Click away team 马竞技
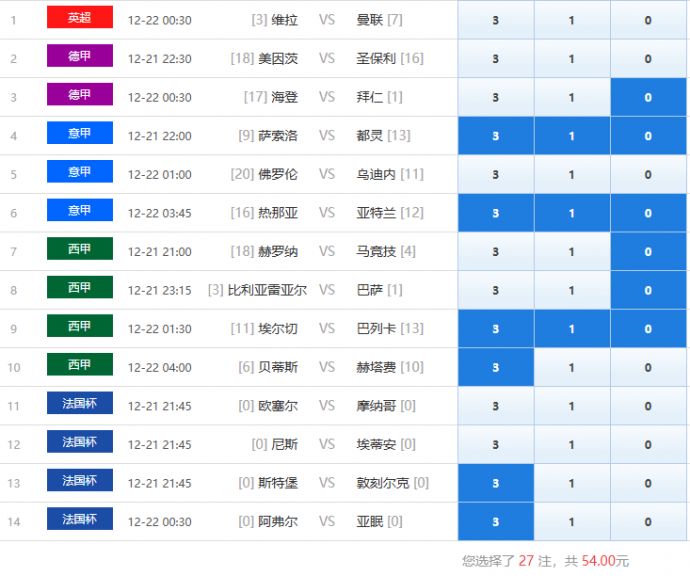 pos(376,252)
